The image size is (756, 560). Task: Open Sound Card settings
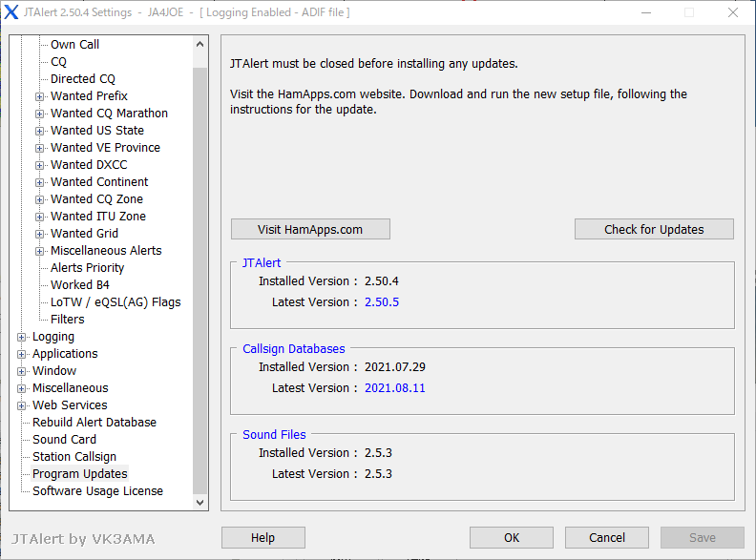pos(65,440)
